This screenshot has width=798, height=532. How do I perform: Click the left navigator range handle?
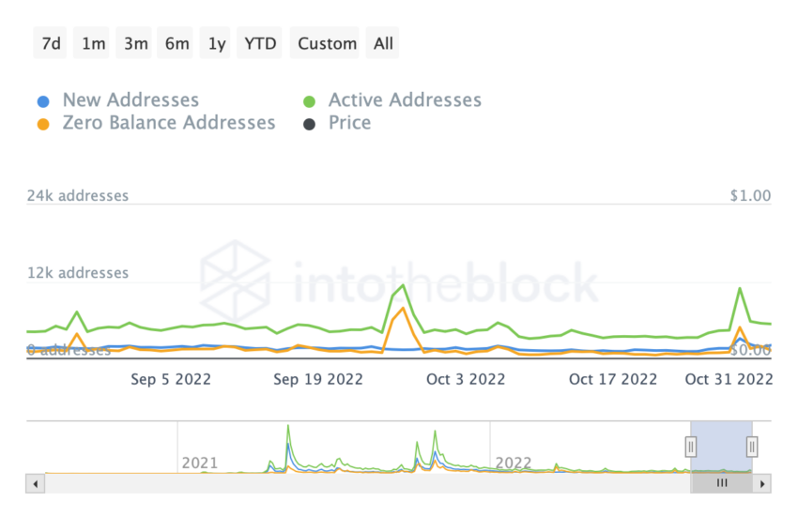point(691,447)
